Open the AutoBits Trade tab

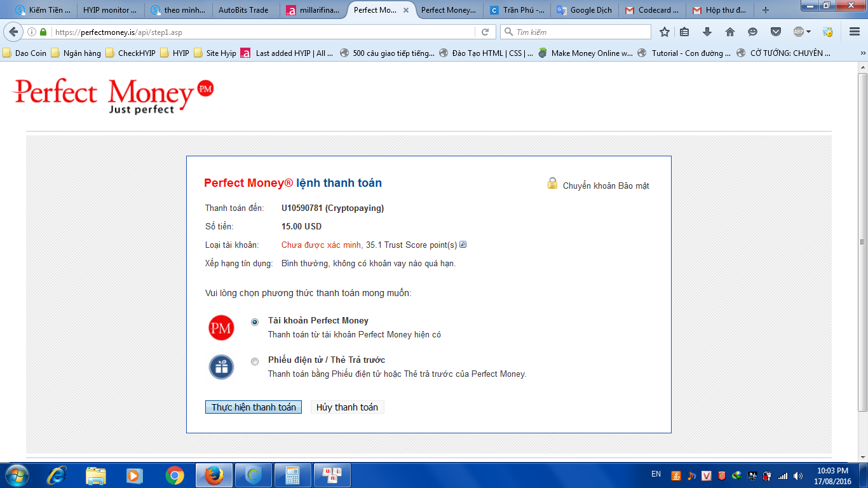coord(245,10)
